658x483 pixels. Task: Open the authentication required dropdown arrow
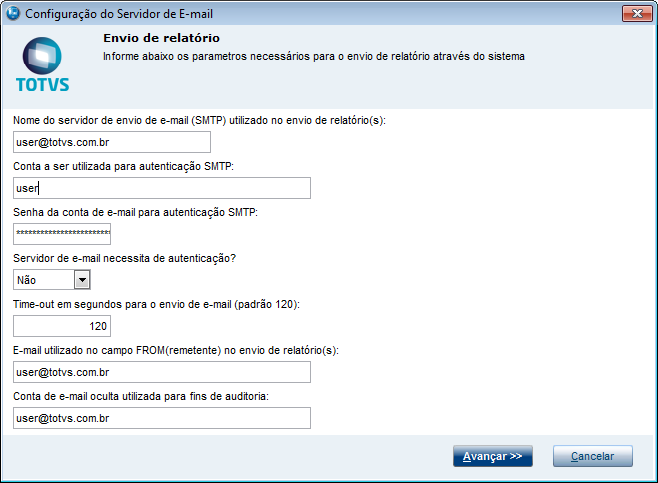click(x=82, y=281)
